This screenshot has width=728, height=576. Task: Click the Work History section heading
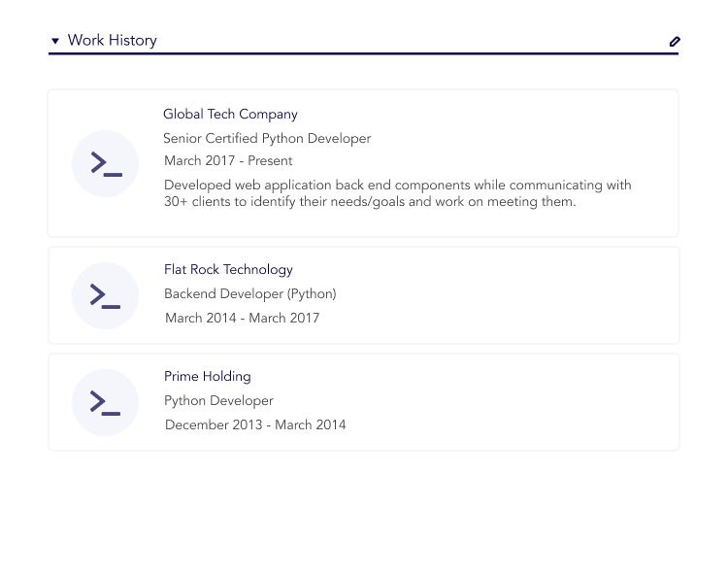point(112,41)
